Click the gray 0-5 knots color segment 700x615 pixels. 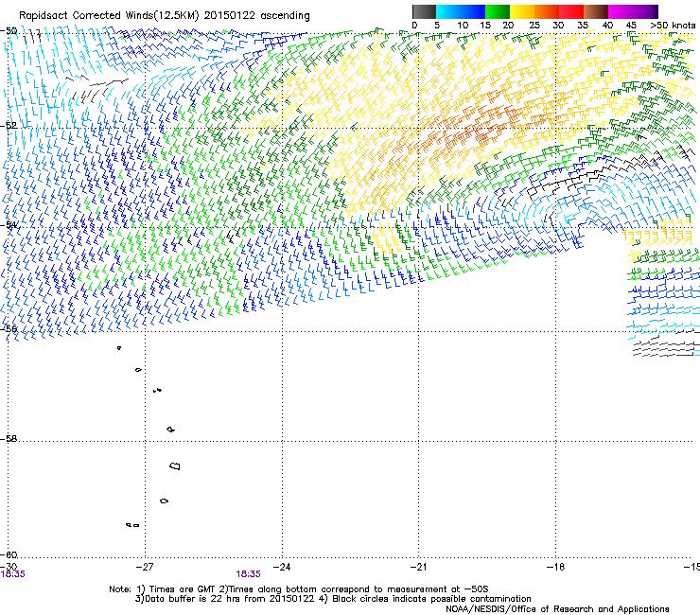424,11
